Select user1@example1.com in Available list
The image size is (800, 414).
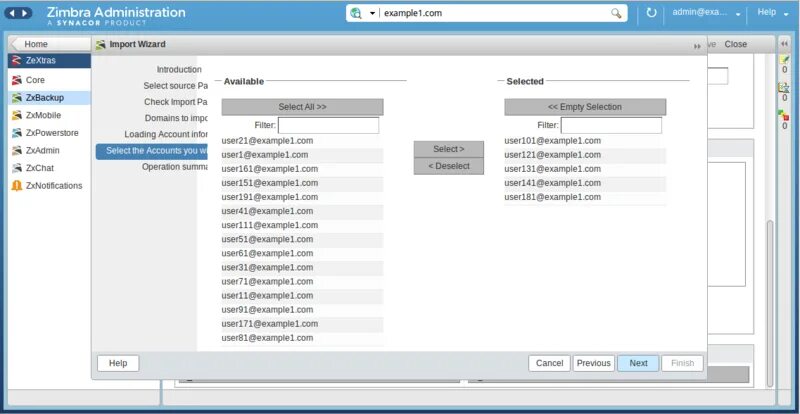303,155
